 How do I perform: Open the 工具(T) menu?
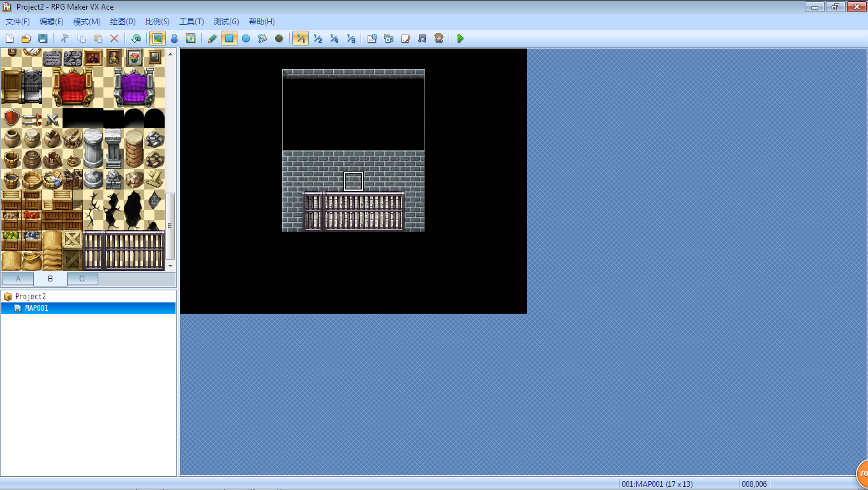(191, 22)
